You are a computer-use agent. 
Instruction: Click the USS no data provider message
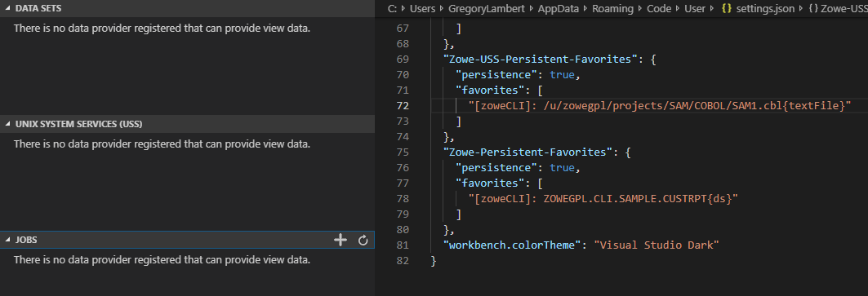point(162,144)
